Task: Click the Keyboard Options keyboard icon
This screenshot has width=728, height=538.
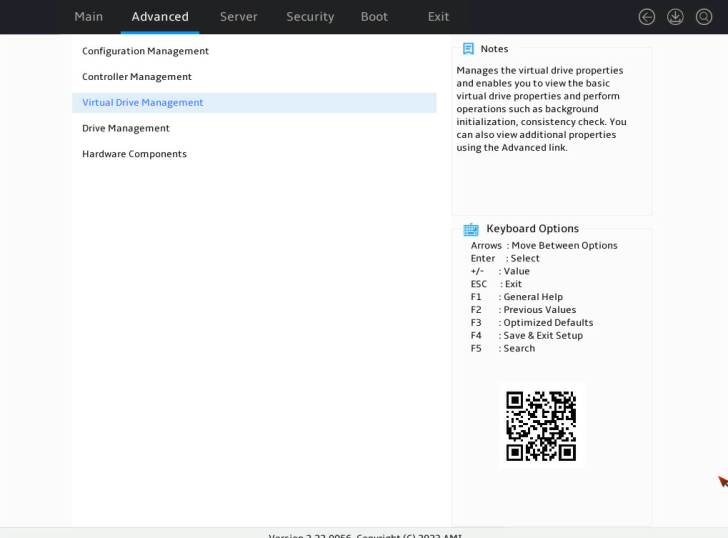Action: tap(471, 229)
